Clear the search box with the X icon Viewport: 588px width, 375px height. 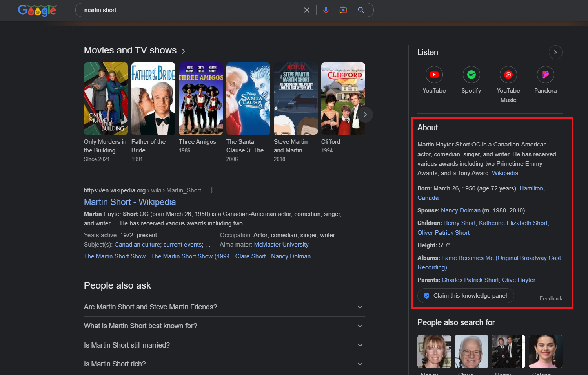click(x=307, y=10)
